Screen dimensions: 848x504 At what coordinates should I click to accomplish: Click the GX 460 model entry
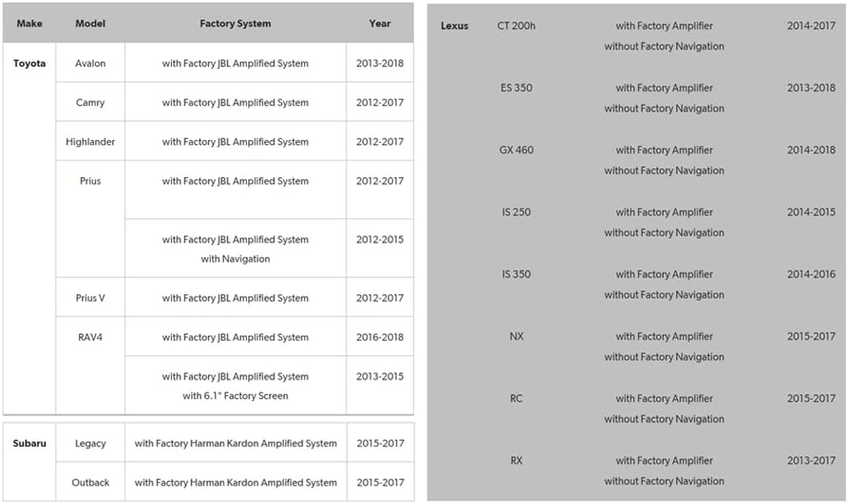[x=517, y=150]
